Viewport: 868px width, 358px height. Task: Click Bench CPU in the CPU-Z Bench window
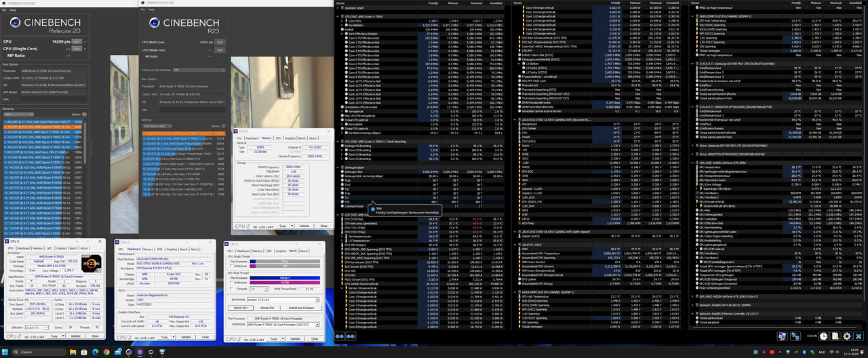[242, 308]
